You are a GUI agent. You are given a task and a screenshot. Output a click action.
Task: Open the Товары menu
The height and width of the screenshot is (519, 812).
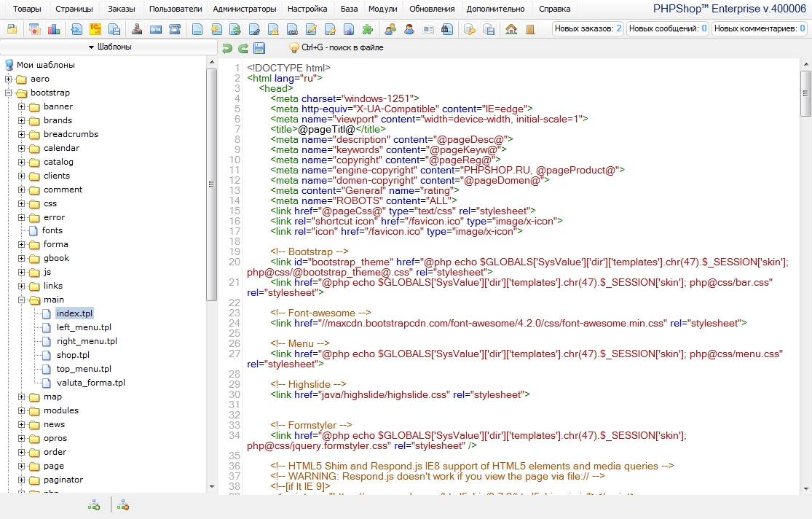click(x=27, y=9)
